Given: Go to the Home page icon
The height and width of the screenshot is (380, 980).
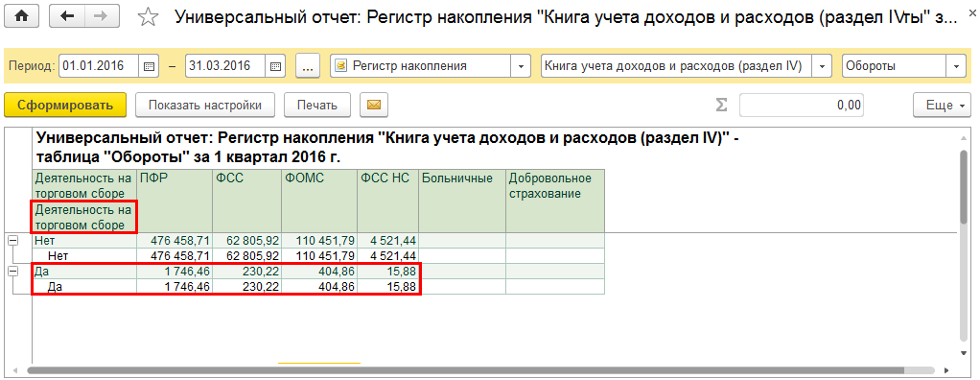Looking at the screenshot, I should click(x=22, y=17).
